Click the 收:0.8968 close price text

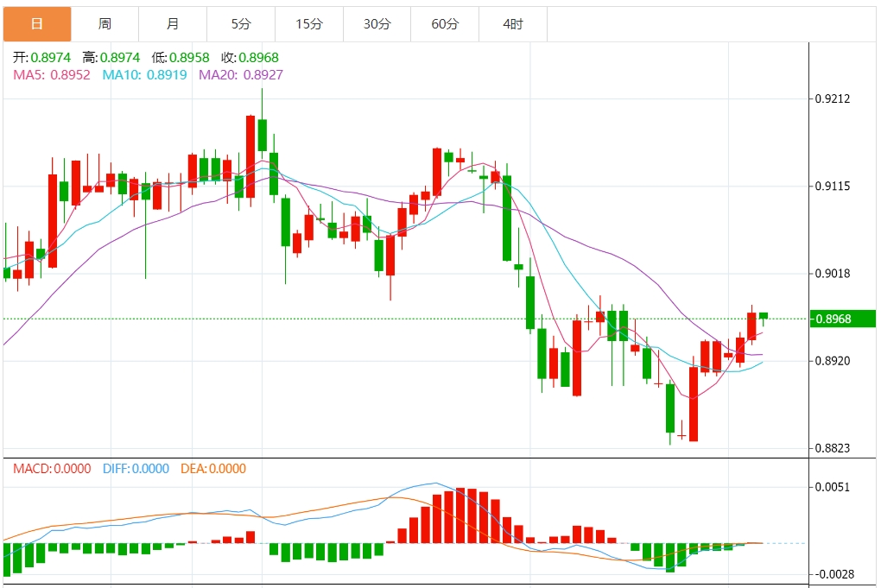pos(250,57)
